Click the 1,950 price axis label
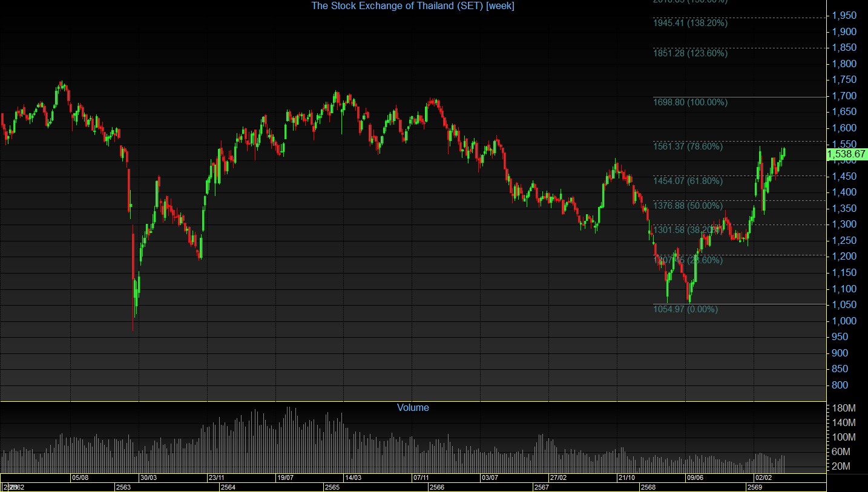 [843, 15]
